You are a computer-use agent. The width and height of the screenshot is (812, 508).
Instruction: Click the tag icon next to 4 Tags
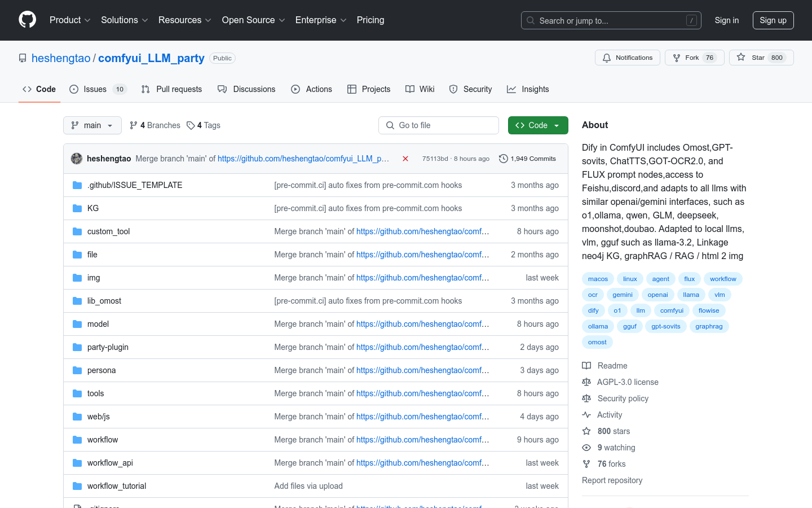(191, 125)
